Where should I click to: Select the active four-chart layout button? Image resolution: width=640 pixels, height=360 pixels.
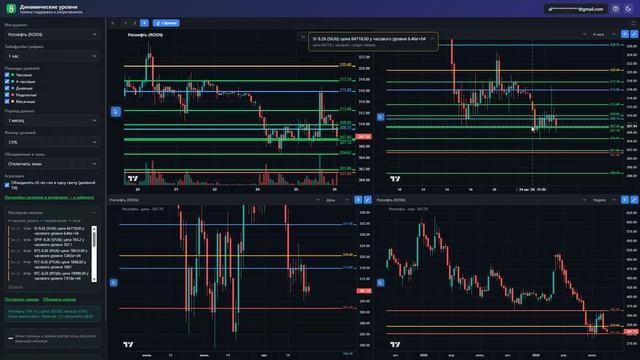click(144, 23)
